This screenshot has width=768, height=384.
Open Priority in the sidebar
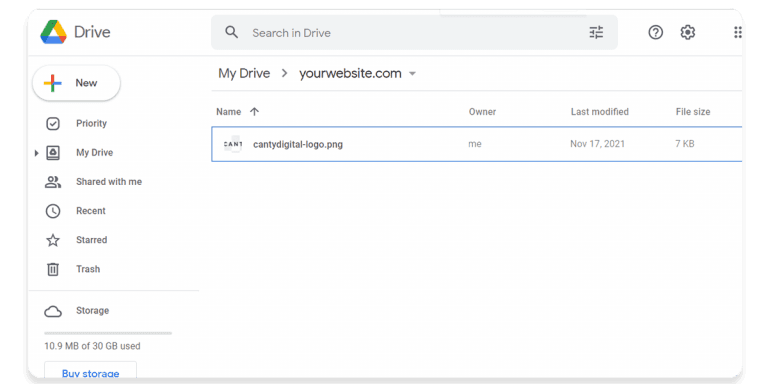tap(91, 123)
